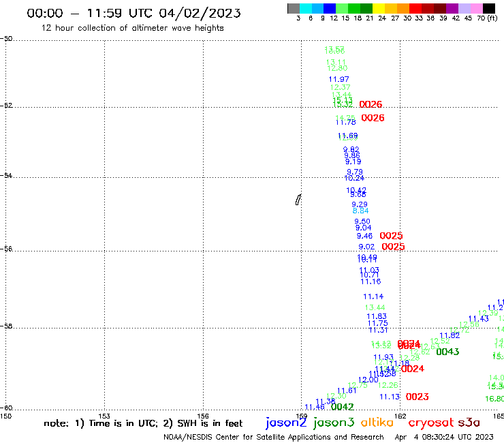Click the legend label '70 (ft)'

click(x=487, y=18)
